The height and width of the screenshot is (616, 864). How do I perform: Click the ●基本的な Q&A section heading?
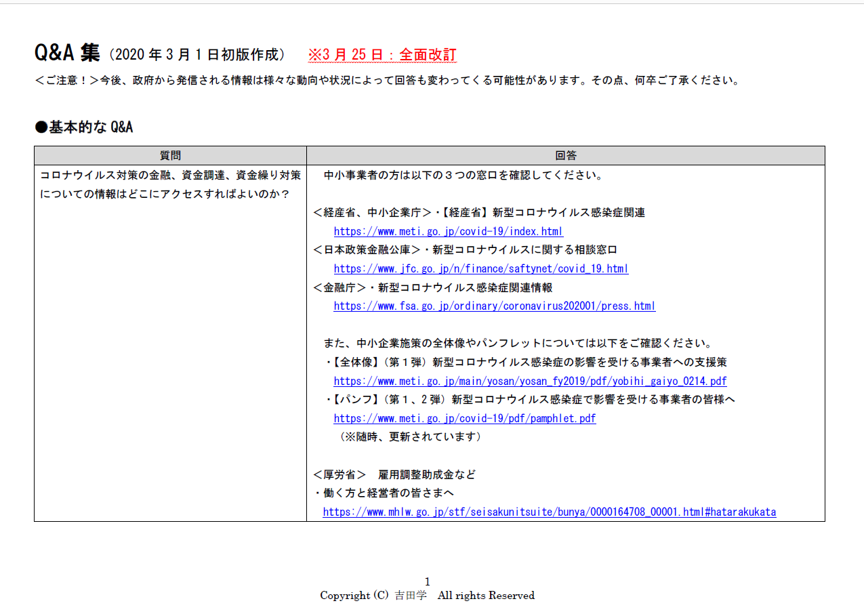pos(84,127)
